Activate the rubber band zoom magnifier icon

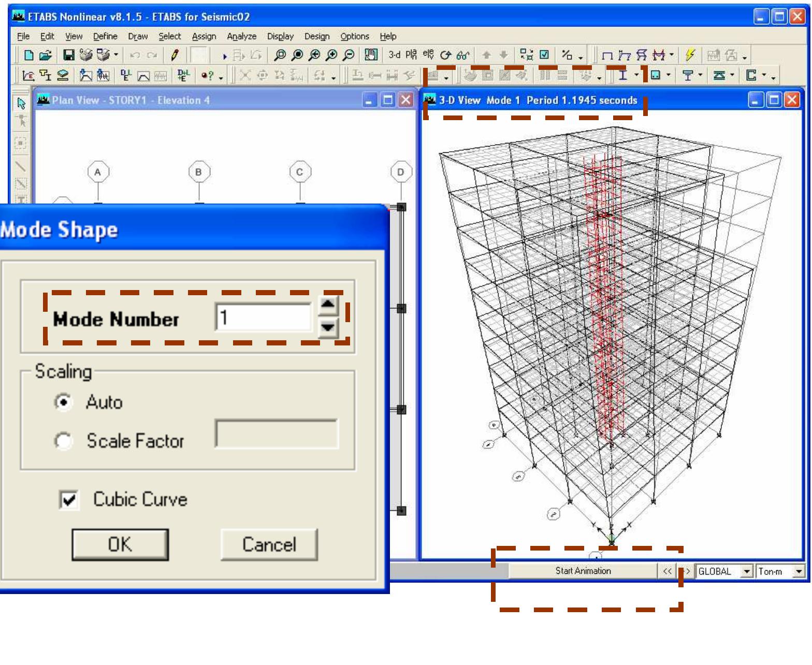(x=280, y=55)
